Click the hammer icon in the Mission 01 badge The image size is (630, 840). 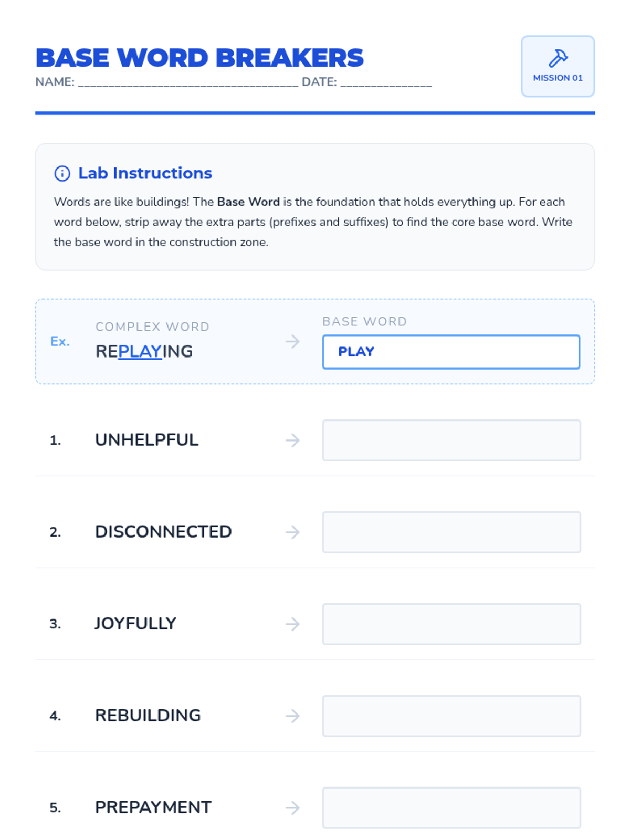click(x=558, y=58)
